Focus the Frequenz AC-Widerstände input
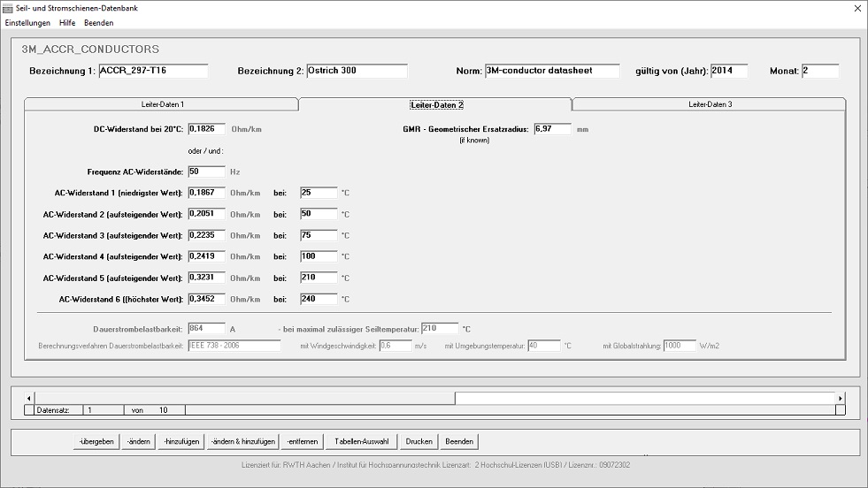Image resolution: width=868 pixels, height=488 pixels. click(206, 172)
